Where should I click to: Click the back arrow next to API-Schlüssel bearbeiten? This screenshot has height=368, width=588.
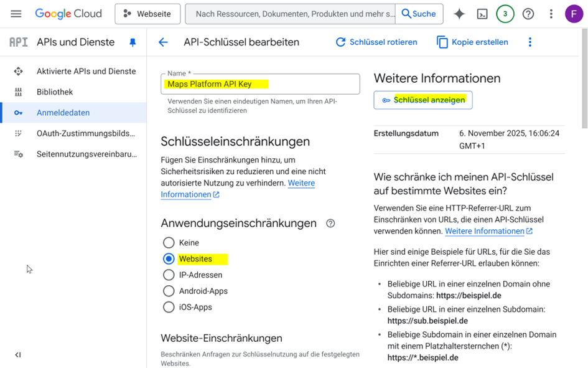pyautogui.click(x=163, y=42)
